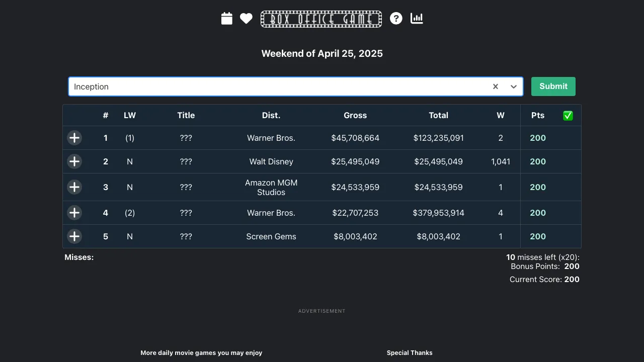
Task: Click the Misses label
Action: pos(79,257)
